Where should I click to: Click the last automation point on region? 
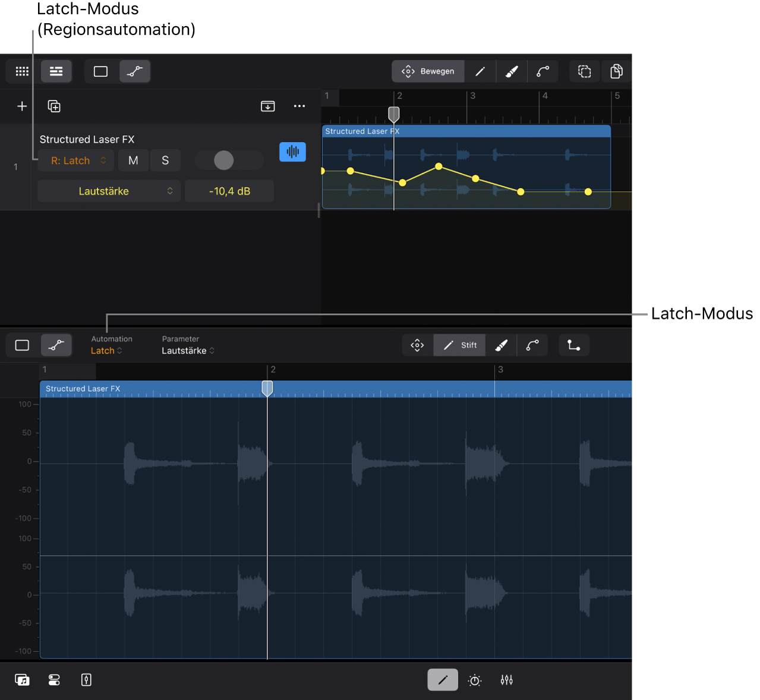[588, 192]
